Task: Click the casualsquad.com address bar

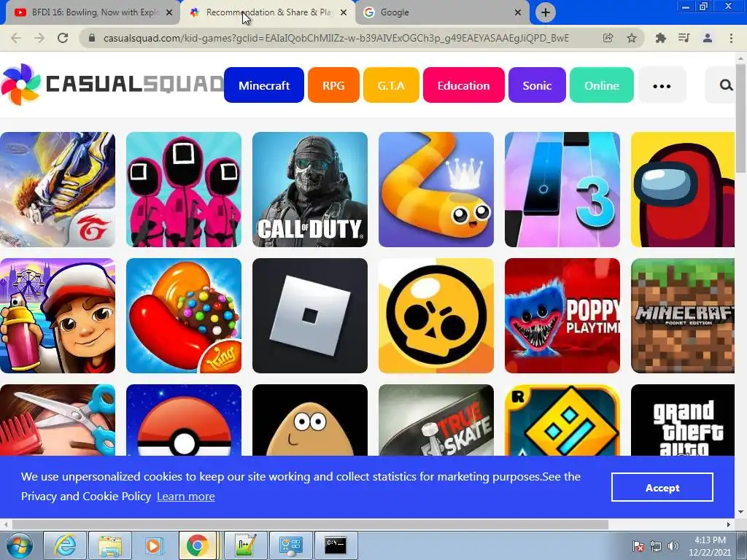Action: pos(336,38)
